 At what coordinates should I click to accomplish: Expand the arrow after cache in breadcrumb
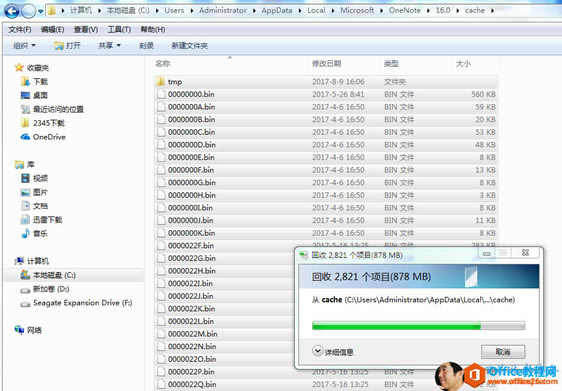[492, 11]
